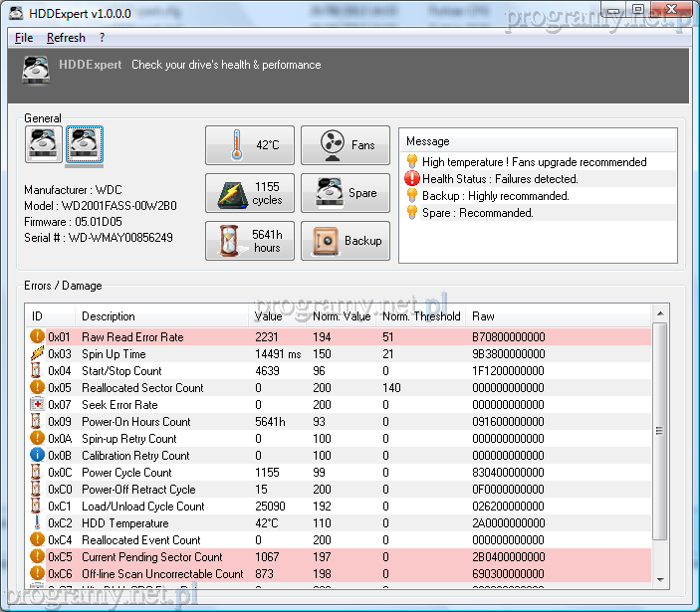The height and width of the screenshot is (612, 700).
Task: Click the Norm. Value column header
Action: coord(342,316)
